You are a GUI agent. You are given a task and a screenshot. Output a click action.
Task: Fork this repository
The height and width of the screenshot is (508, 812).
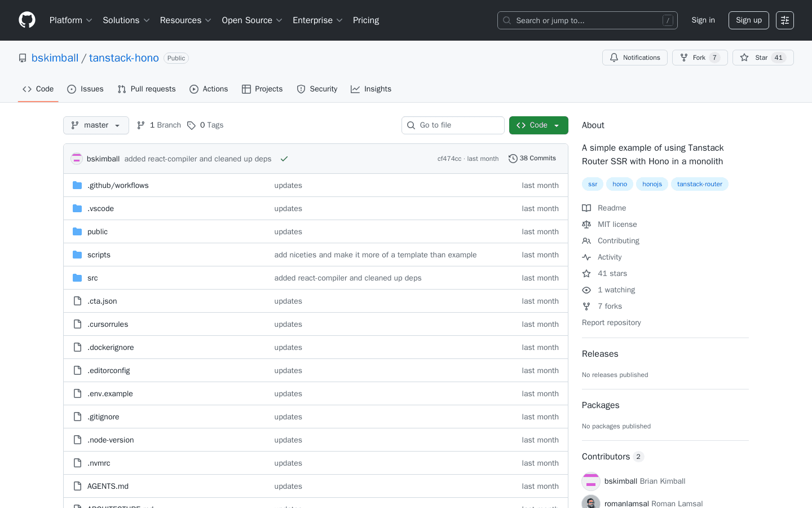click(x=700, y=58)
